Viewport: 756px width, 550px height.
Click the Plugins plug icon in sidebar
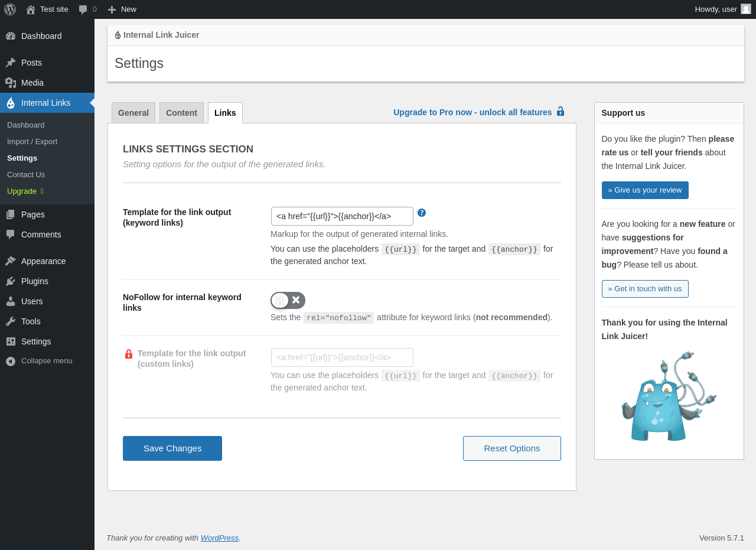coord(11,281)
